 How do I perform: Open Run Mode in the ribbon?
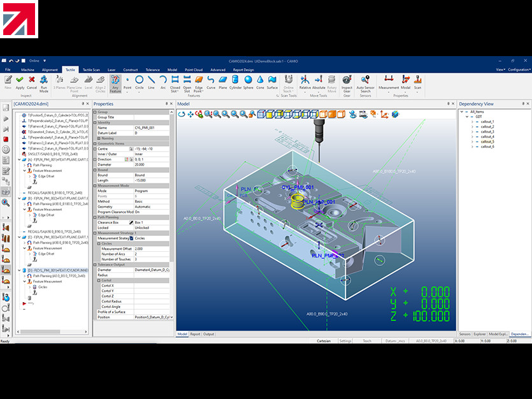[44, 83]
